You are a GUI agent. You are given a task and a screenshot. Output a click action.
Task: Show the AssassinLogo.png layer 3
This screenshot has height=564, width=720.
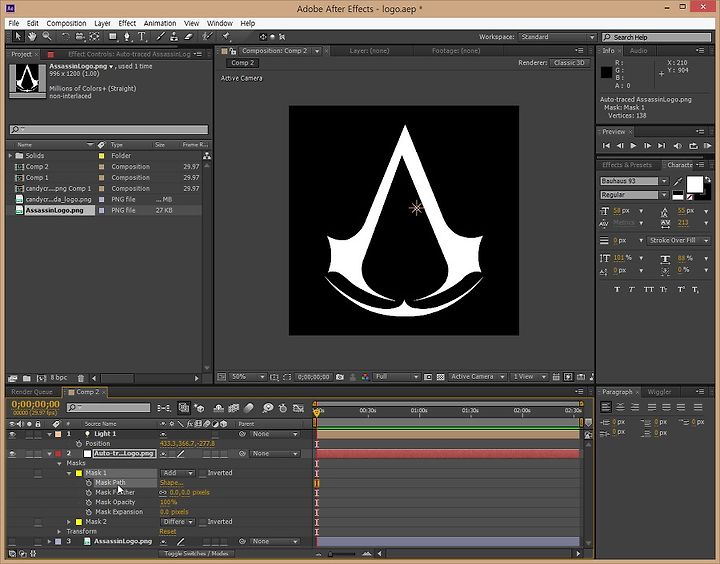click(12, 541)
